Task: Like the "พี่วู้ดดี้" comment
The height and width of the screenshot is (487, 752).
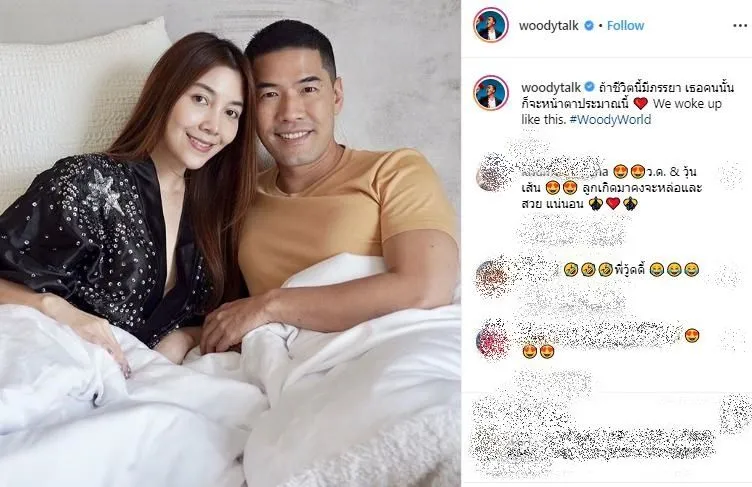Action: click(729, 276)
